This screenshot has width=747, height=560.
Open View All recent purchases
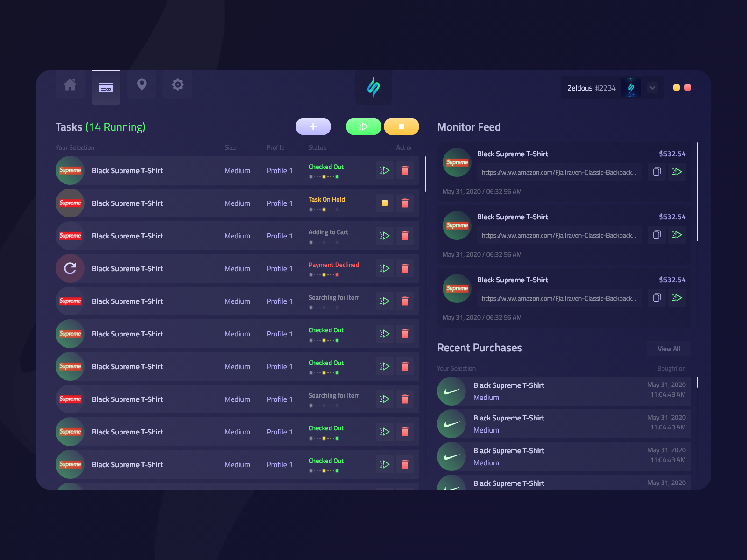tap(669, 349)
